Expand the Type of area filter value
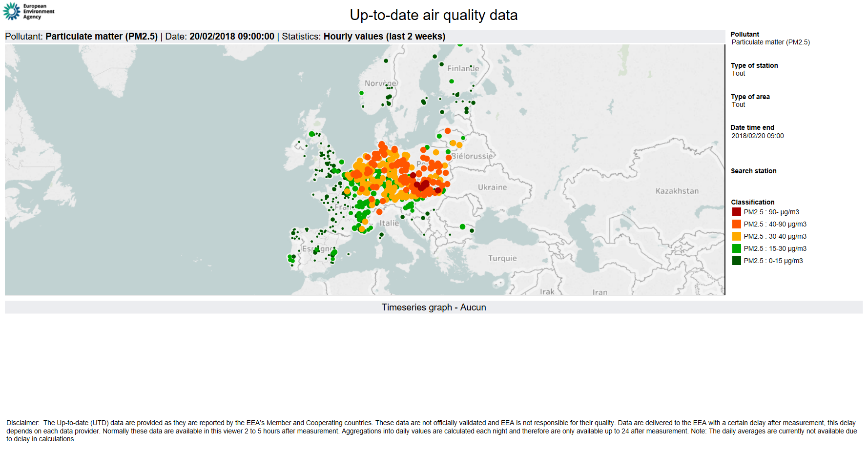The width and height of the screenshot is (868, 451). pyautogui.click(x=738, y=105)
